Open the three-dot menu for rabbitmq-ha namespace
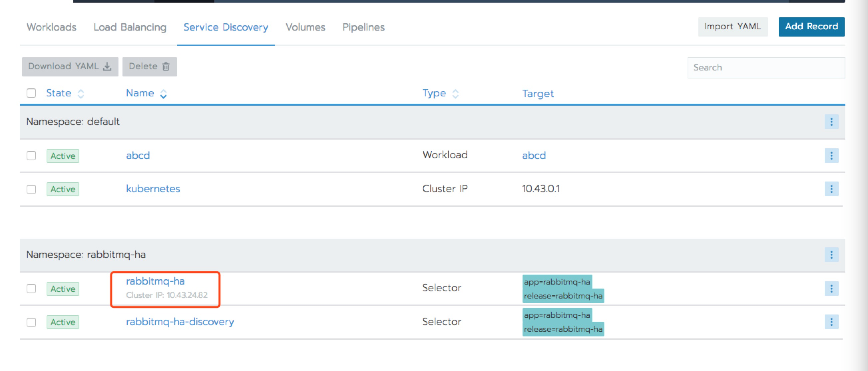This screenshot has width=868, height=371. (832, 255)
